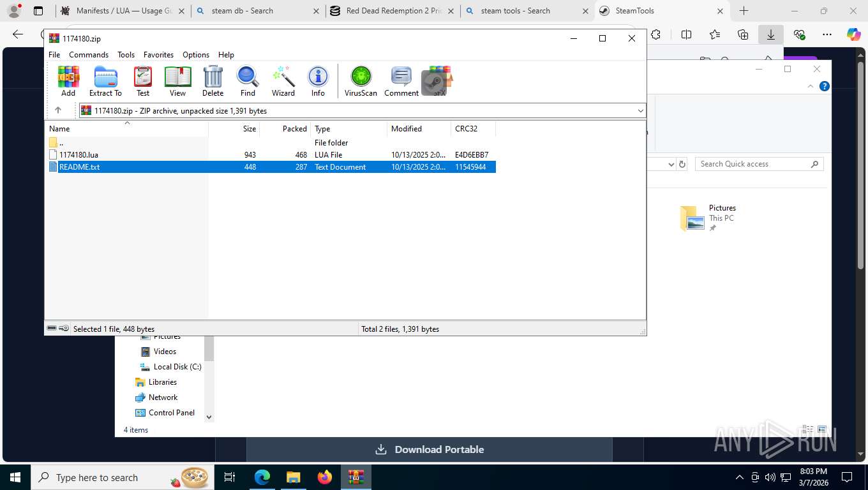Select the parent folder '..' entry
Screen dimensions: 868x490
(271, 142)
